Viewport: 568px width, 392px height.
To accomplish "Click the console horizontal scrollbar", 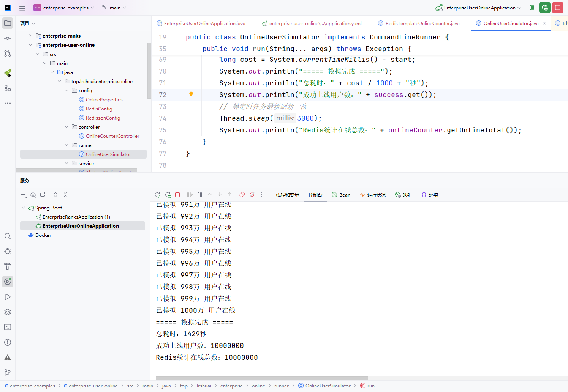I will pos(261,378).
